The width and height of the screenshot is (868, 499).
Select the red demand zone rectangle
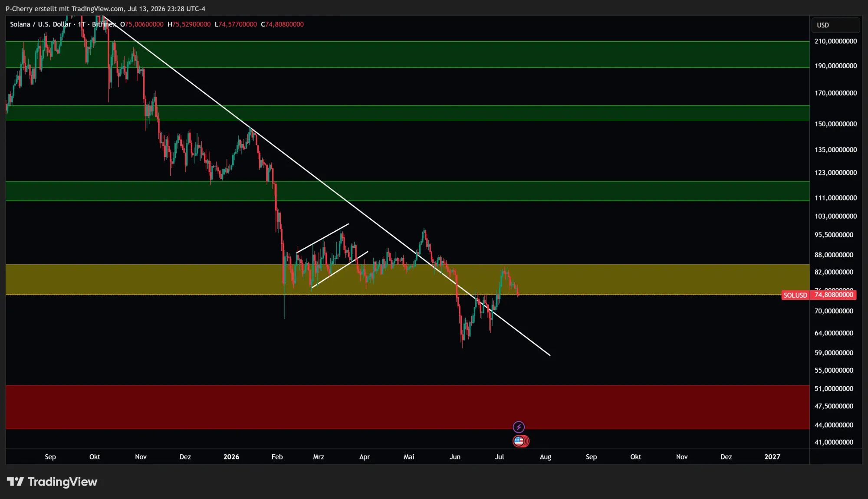point(408,407)
